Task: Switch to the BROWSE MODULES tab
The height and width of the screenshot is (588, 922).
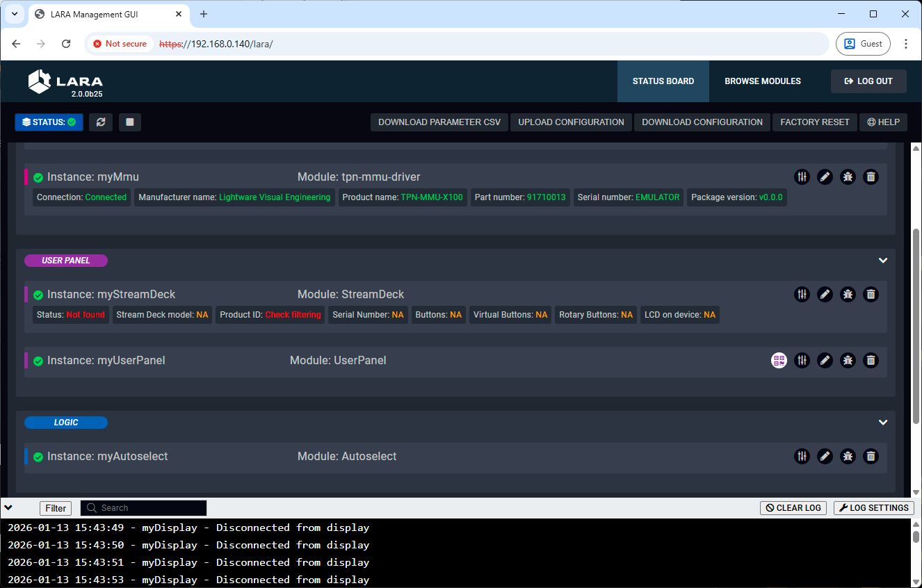Action: (763, 81)
